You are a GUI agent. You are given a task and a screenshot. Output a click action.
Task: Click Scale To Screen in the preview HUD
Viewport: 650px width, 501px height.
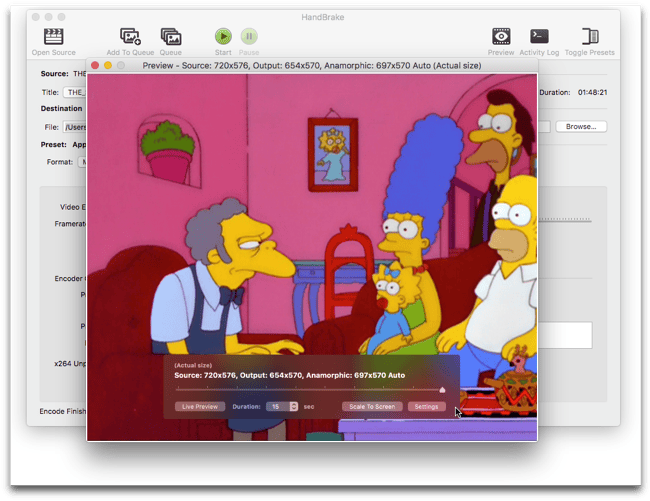pos(372,407)
